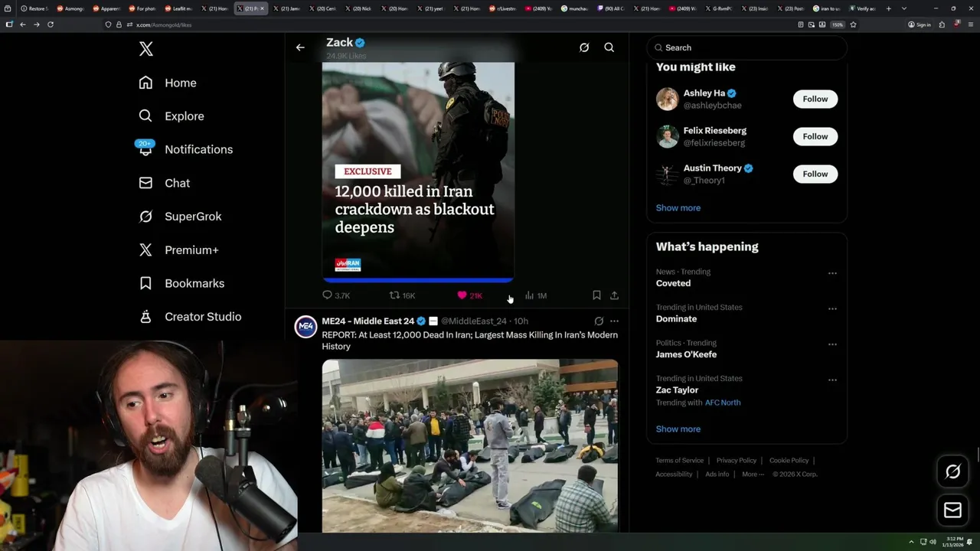Open the Terms of Service link
The height and width of the screenshot is (551, 980).
(679, 461)
